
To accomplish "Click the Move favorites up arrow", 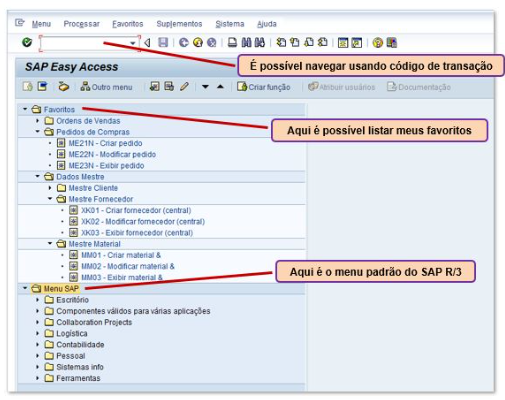I will [220, 87].
